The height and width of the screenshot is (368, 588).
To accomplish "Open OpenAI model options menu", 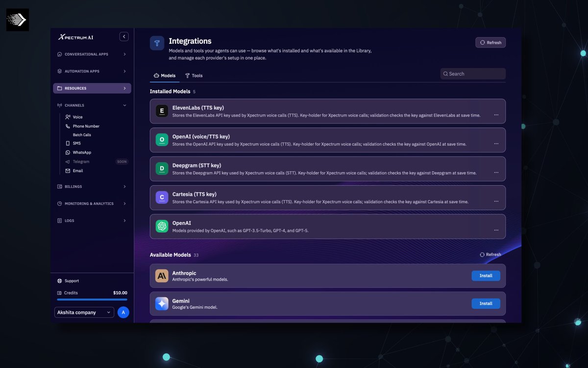I will coord(496,230).
